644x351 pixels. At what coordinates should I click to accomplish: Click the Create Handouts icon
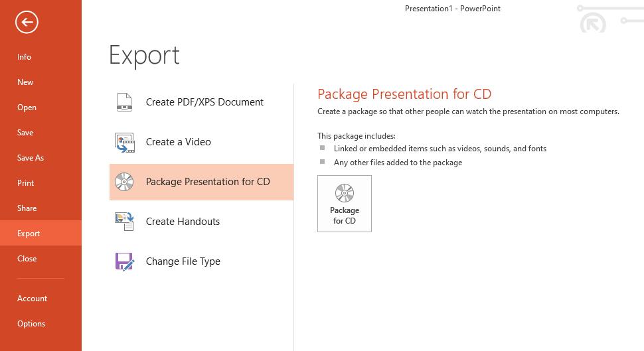pyautogui.click(x=124, y=221)
